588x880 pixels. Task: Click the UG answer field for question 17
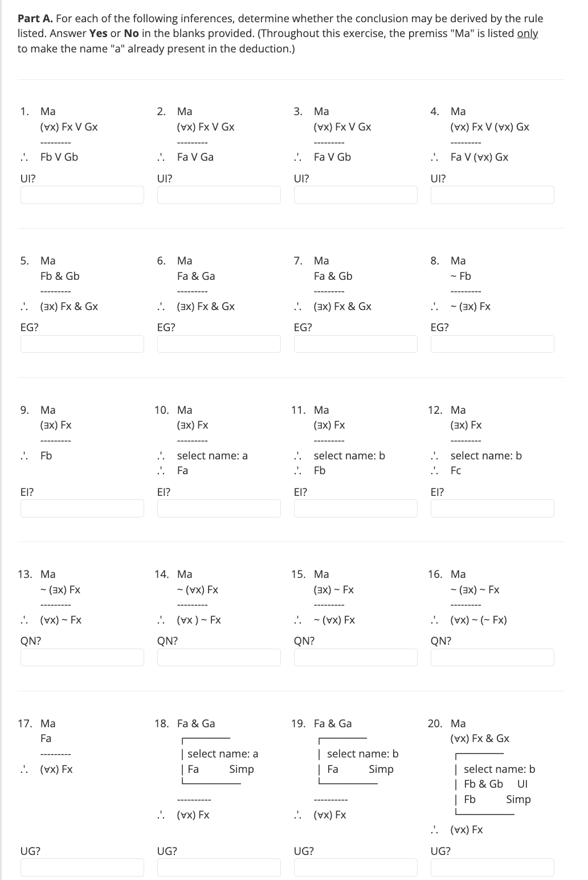tap(82, 867)
